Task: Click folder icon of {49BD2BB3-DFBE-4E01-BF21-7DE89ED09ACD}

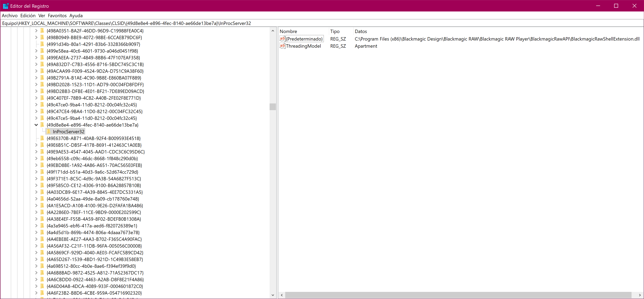Action: 42,91
